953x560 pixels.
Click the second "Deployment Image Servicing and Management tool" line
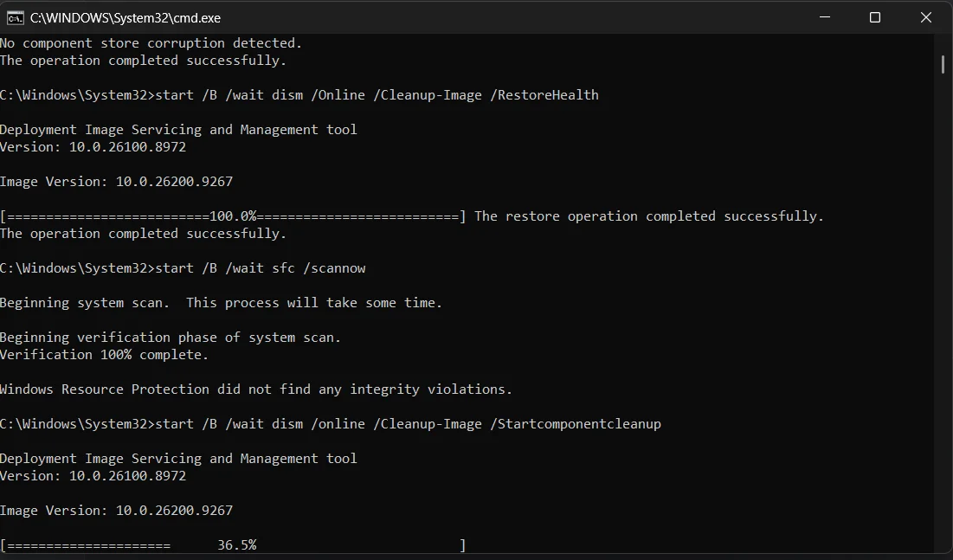[x=178, y=459]
